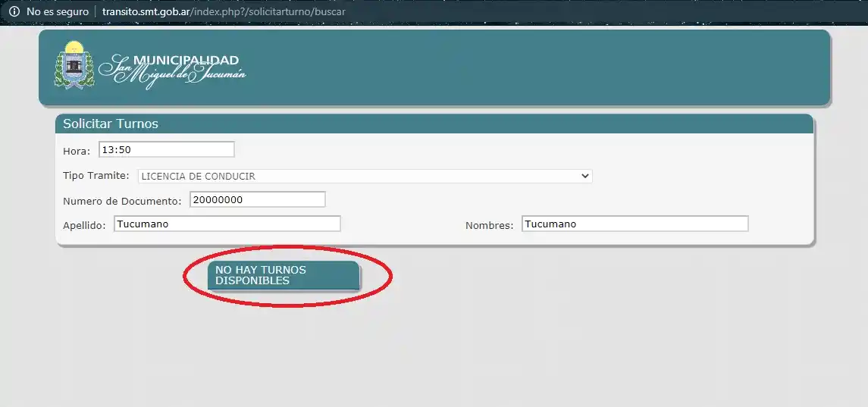Click the Hora label

pos(77,151)
